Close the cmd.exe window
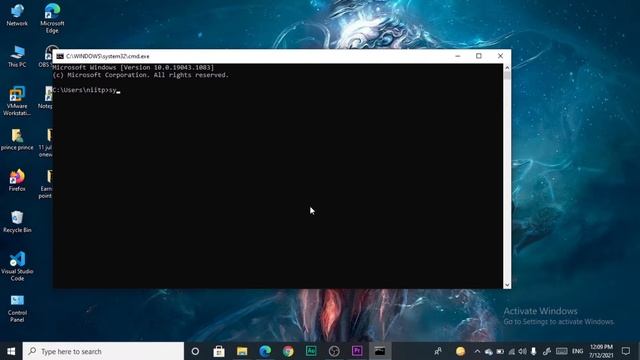 point(500,56)
